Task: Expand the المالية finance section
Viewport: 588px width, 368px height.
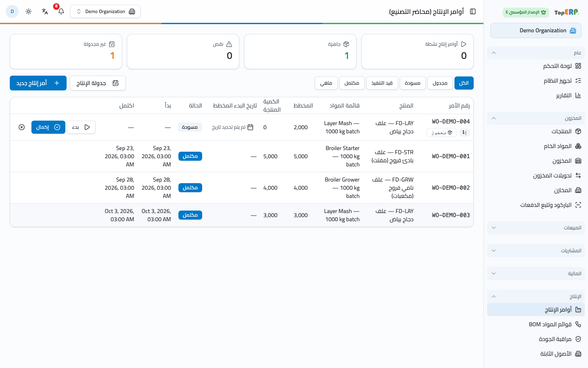Action: [x=536, y=274]
